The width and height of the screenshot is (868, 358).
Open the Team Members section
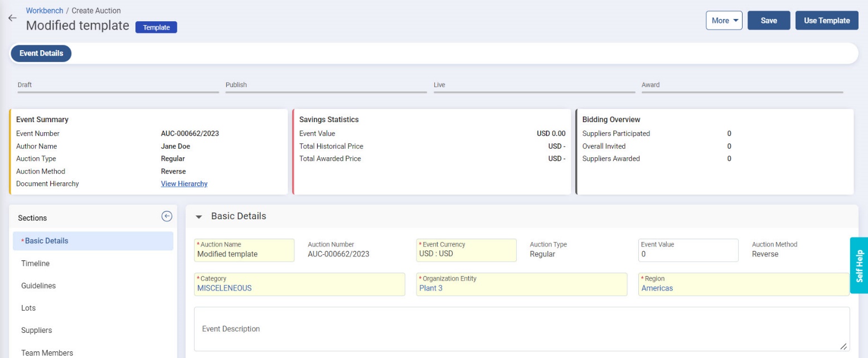pyautogui.click(x=47, y=352)
